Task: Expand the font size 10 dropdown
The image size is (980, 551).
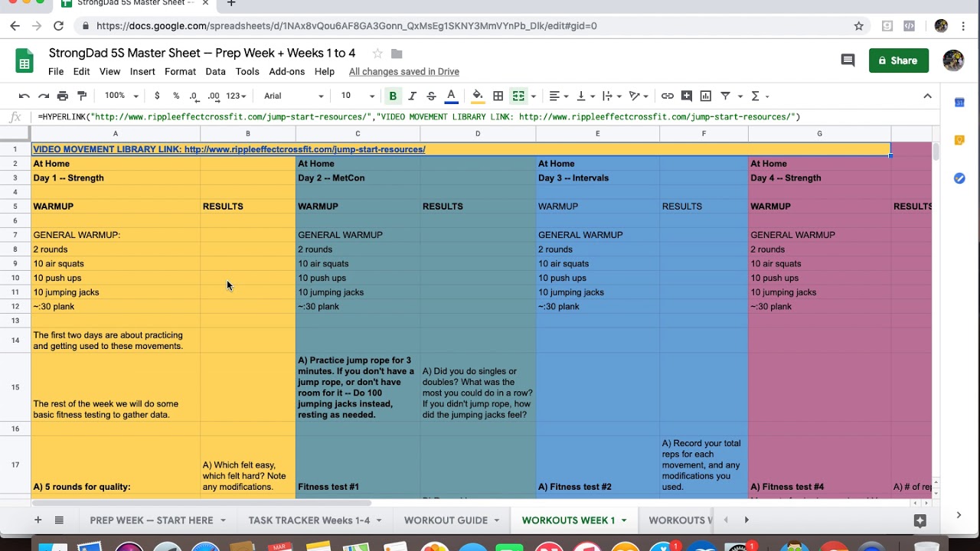Action: click(358, 96)
